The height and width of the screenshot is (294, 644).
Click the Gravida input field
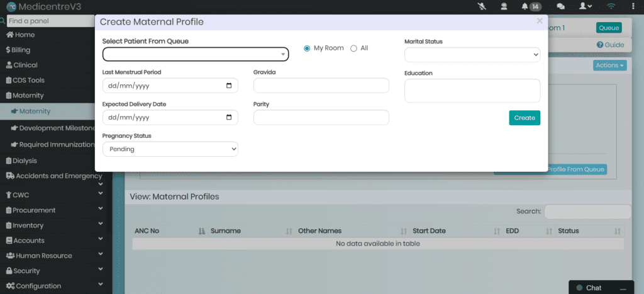[x=321, y=86]
